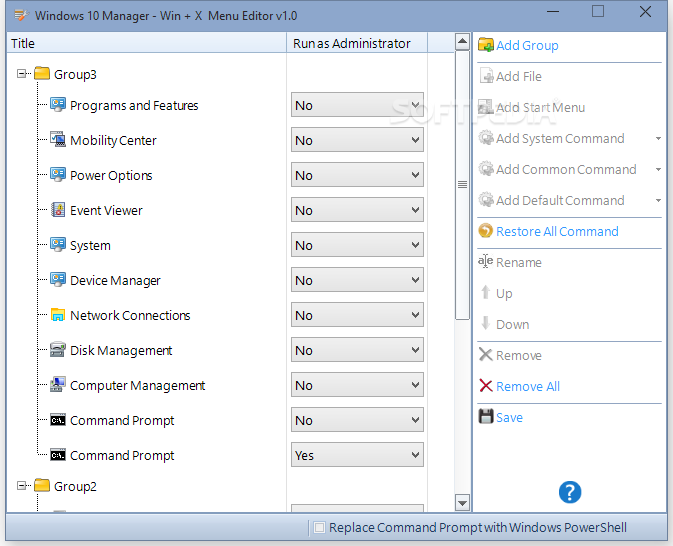
Task: Click the Save floppy disk icon
Action: (x=486, y=416)
